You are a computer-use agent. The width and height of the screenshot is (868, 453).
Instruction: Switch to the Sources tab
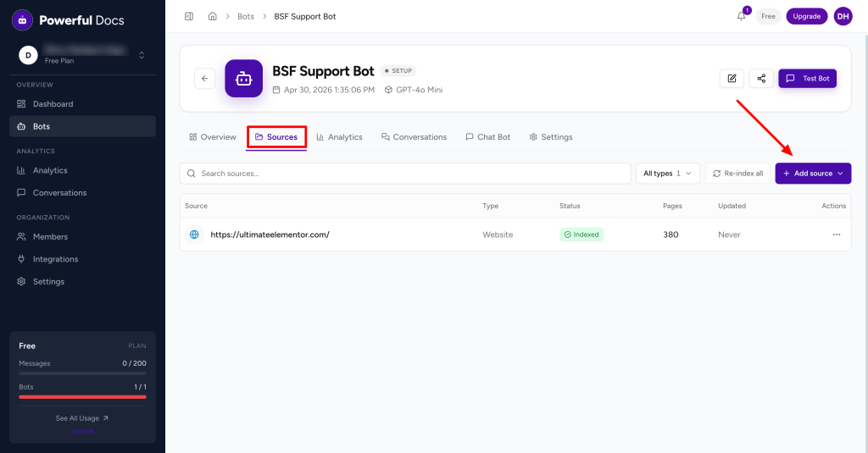point(276,137)
